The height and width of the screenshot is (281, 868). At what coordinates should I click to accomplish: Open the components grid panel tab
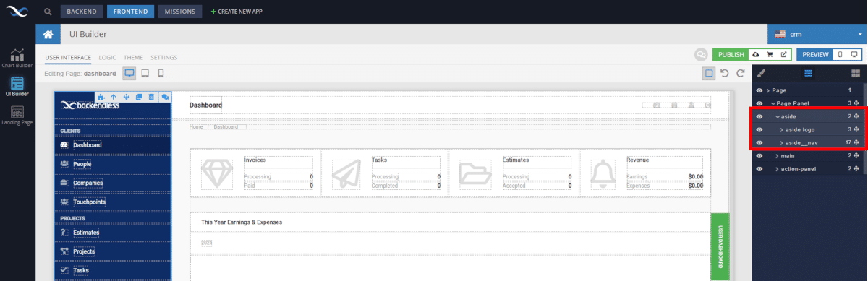[855, 73]
